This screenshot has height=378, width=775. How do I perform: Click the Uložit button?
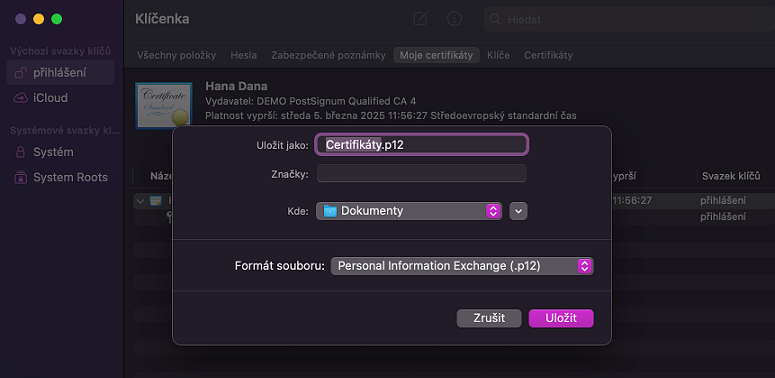[x=561, y=318]
